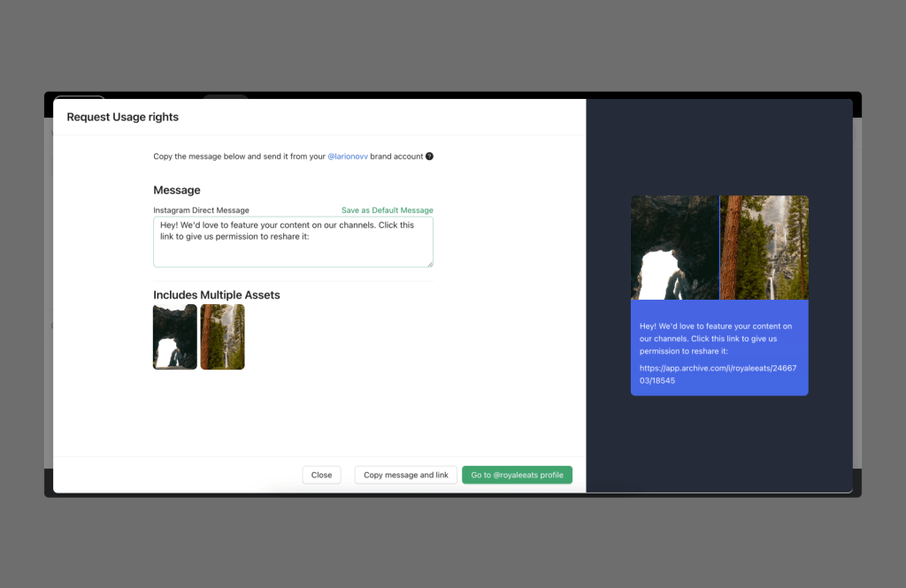Image resolution: width=906 pixels, height=588 pixels.
Task: Click the waterfall image in the preview panel
Action: 764,248
